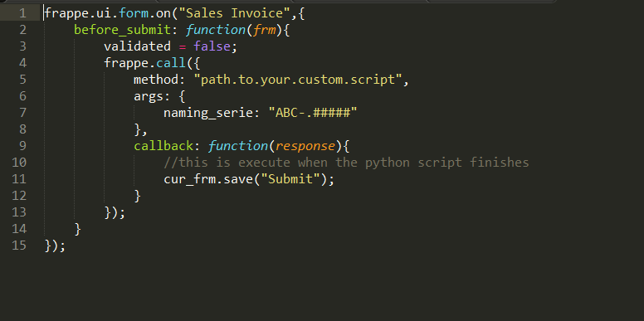Image resolution: width=644 pixels, height=321 pixels.
Task: Click line number 4 in the gutter
Action: (x=22, y=63)
